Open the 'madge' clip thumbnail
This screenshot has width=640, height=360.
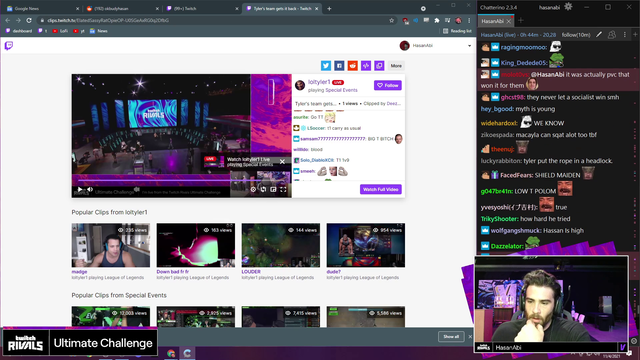[111, 245]
